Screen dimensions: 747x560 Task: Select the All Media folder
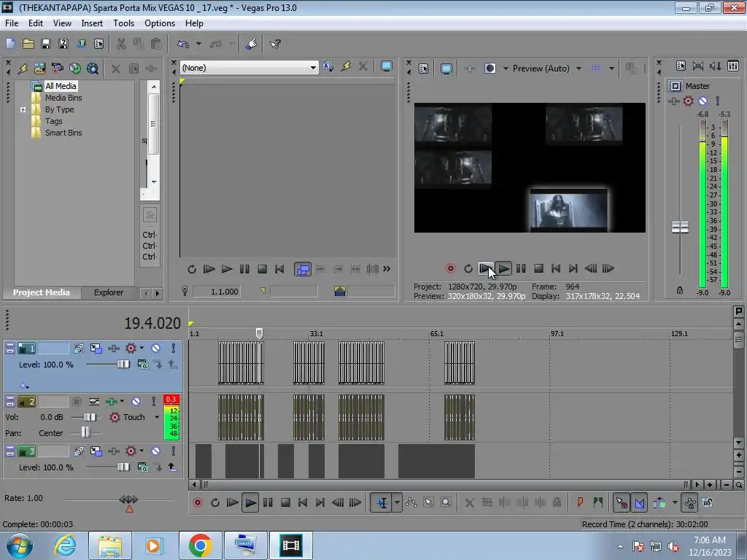[61, 86]
